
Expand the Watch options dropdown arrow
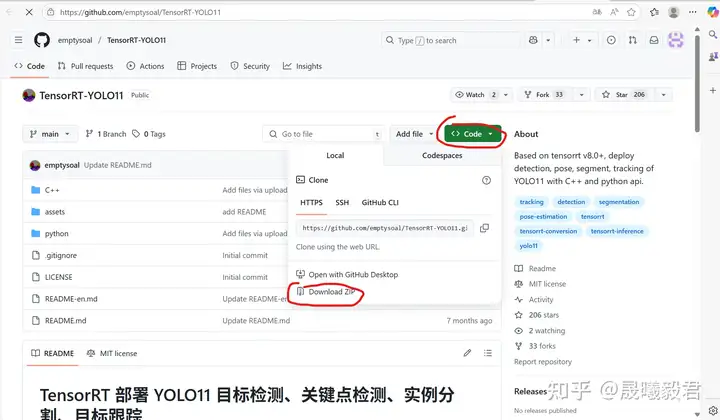tap(506, 95)
